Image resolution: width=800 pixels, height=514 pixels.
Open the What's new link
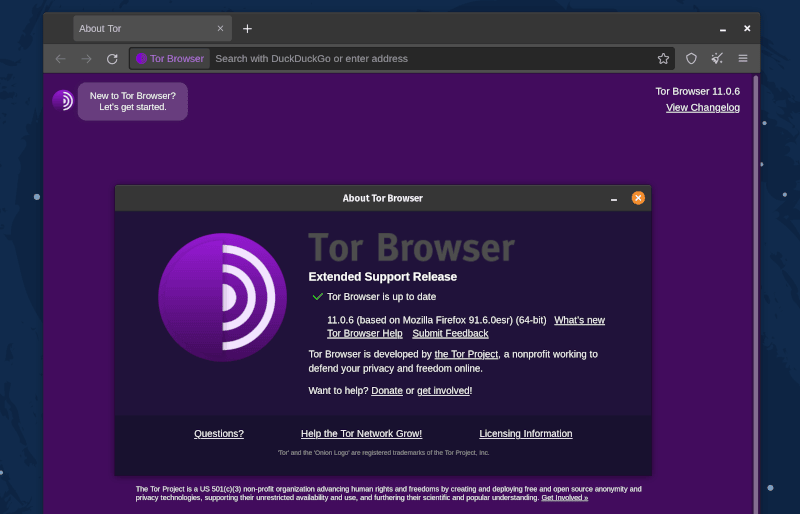point(579,320)
